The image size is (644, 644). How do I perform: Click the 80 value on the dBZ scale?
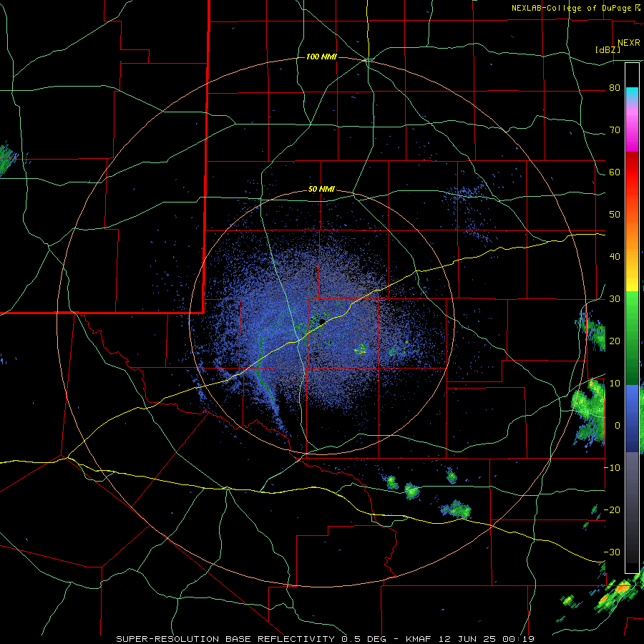(x=615, y=88)
